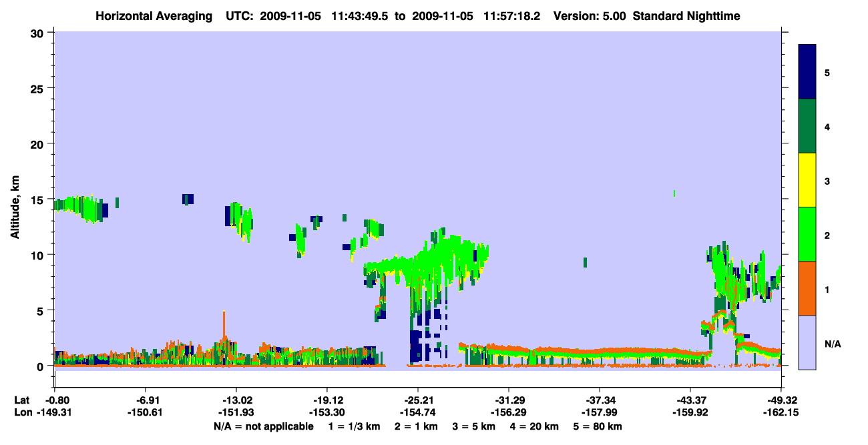Click the longitude value -157.99
The width and height of the screenshot is (868, 445).
(600, 412)
